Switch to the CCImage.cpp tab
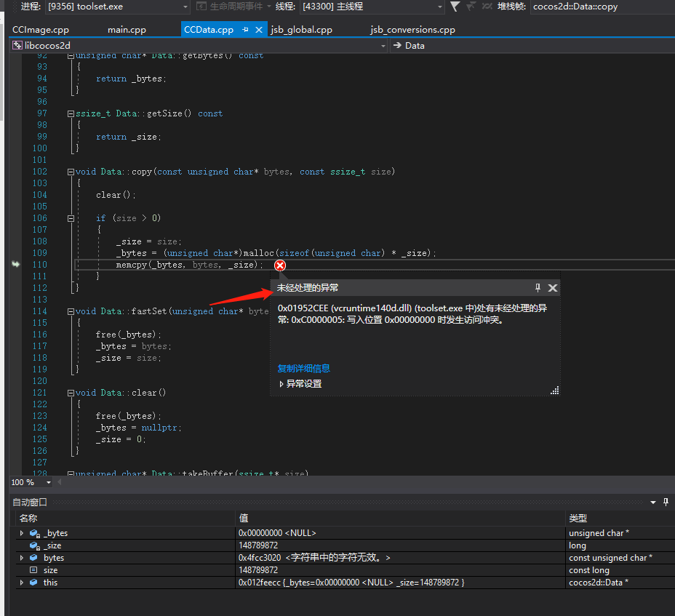This screenshot has width=675, height=616. (40, 30)
